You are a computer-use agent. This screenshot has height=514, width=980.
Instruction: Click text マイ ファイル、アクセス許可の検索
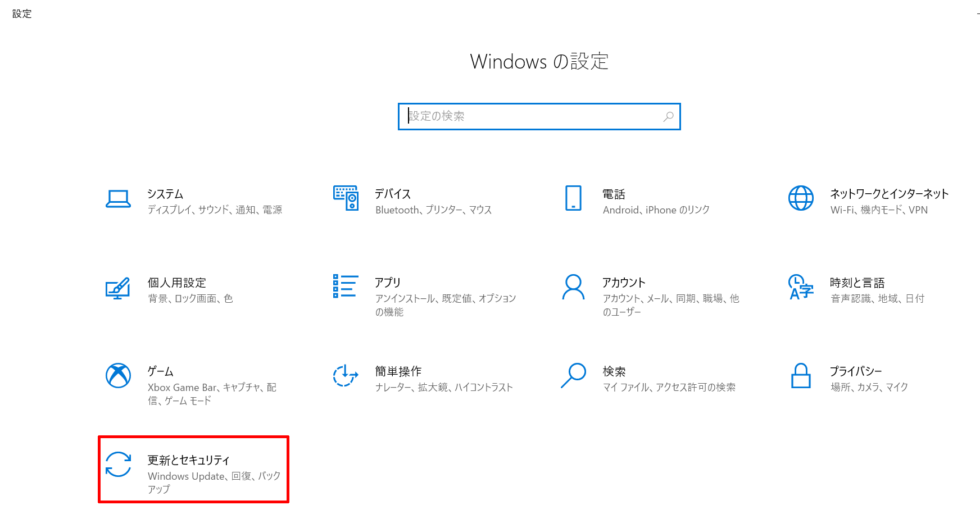tap(669, 387)
